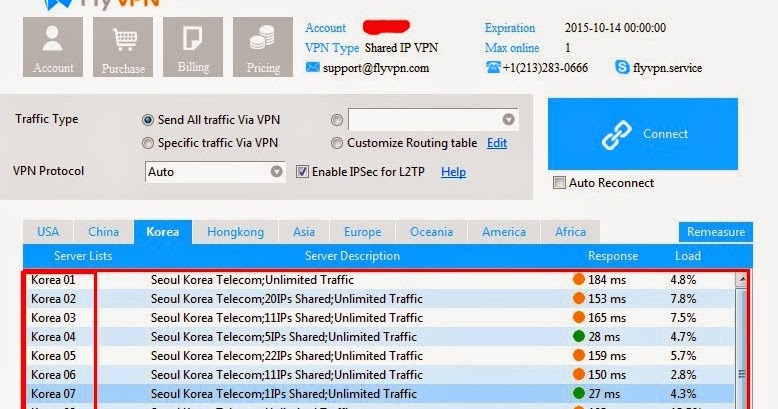Click the telephone icon next to phone number

tap(493, 67)
